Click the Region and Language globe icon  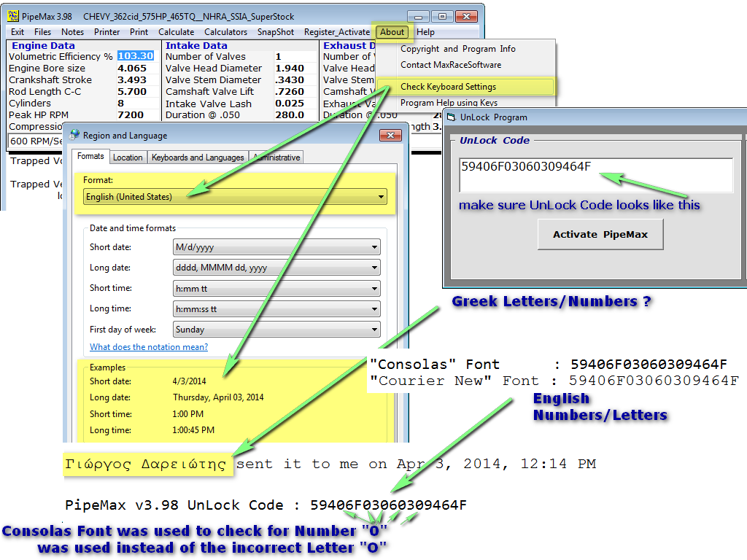(74, 135)
